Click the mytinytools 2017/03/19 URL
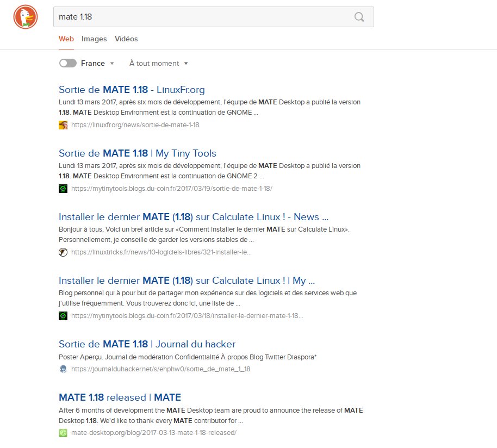Image resolution: width=497 pixels, height=448 pixels. point(171,189)
